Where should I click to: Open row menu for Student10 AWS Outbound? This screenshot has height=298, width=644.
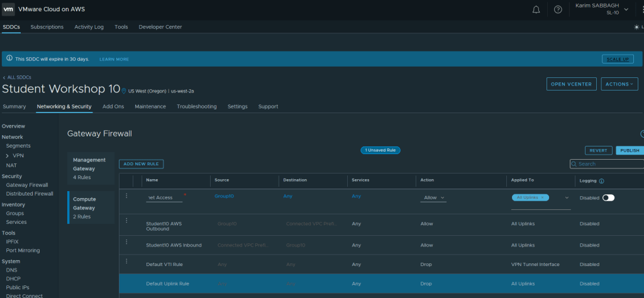click(x=126, y=220)
